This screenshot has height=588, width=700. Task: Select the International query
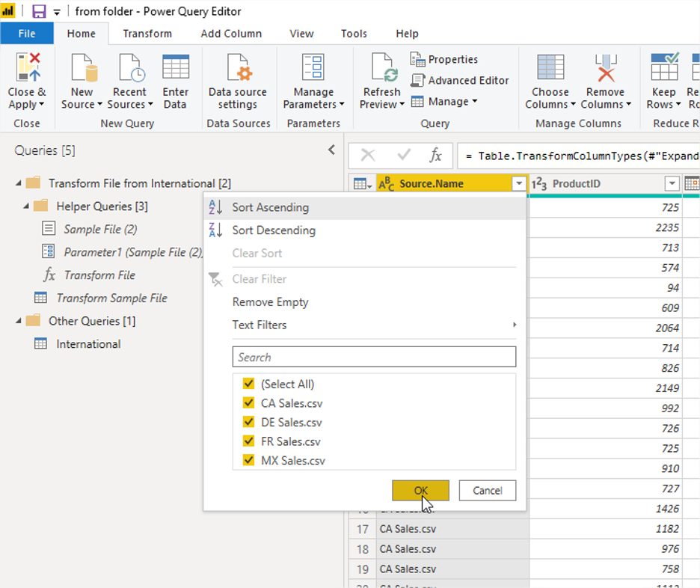tap(88, 344)
